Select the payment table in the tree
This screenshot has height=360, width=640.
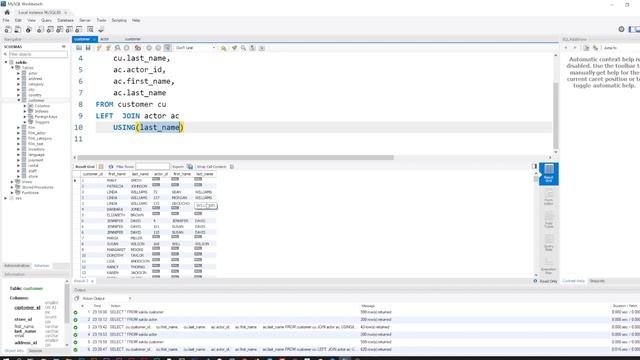tap(36, 160)
